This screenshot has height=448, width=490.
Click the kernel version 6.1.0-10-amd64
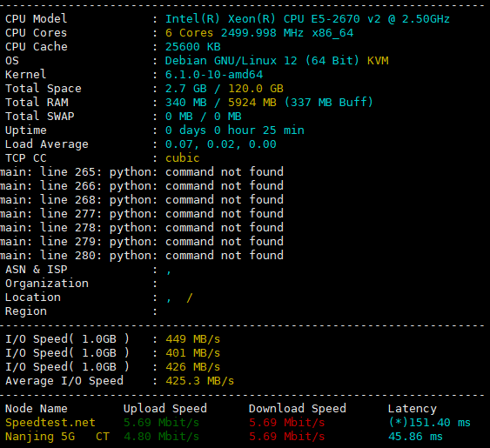pos(214,75)
